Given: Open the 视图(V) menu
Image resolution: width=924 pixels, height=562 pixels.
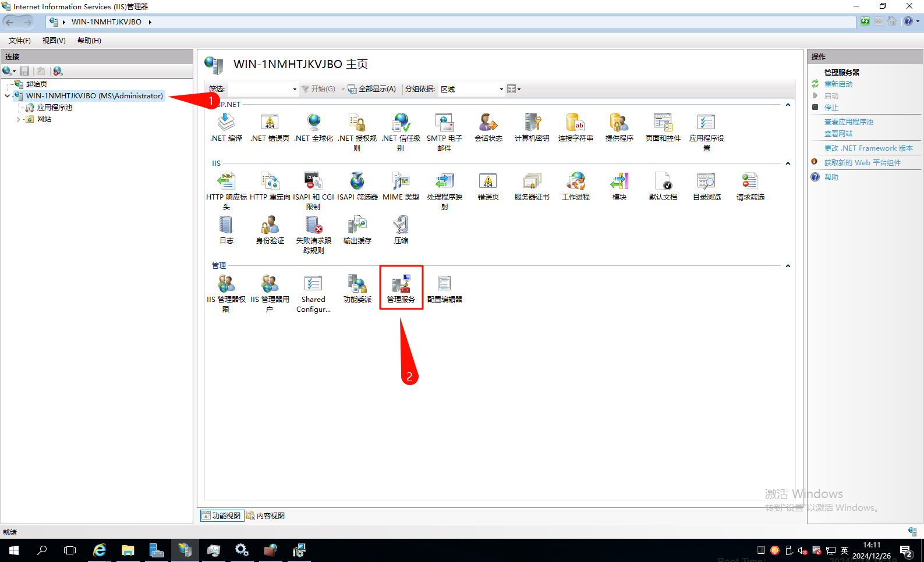Looking at the screenshot, I should (54, 41).
